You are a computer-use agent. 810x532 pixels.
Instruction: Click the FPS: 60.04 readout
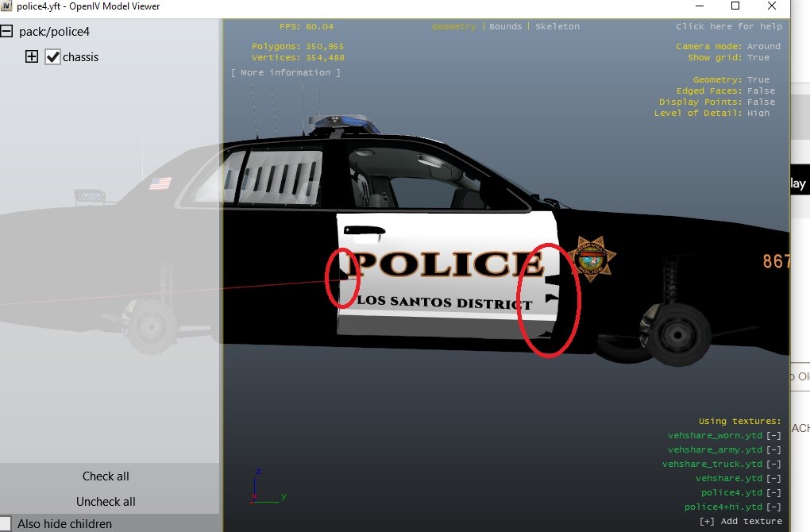pos(307,26)
